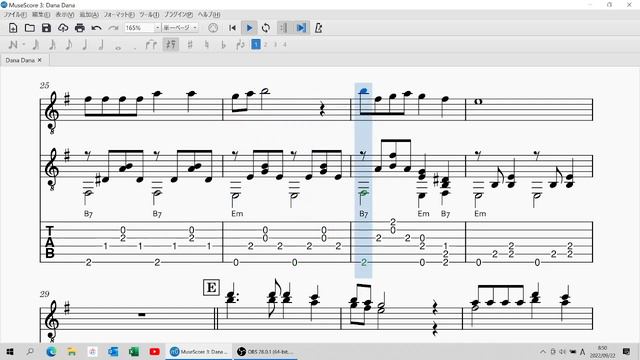Open the ヘルプ(H) menu
This screenshot has width=640, height=360.
(209, 15)
